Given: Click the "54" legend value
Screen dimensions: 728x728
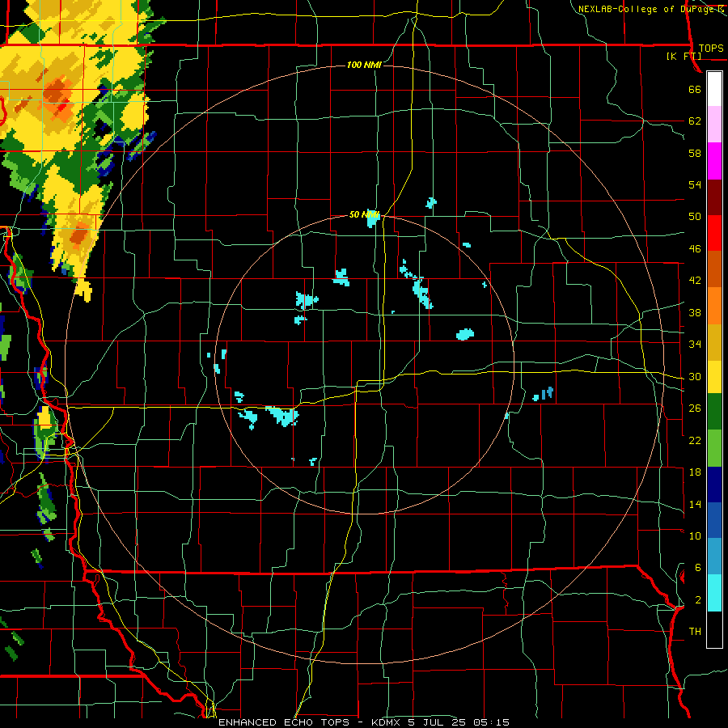Looking at the screenshot, I should pyautogui.click(x=695, y=184).
